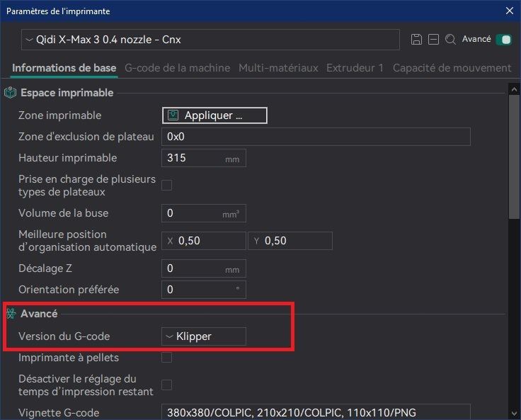The image size is (521, 420).
Task: Click the Zone d'exclusion de plateau label
Action: click(x=86, y=137)
